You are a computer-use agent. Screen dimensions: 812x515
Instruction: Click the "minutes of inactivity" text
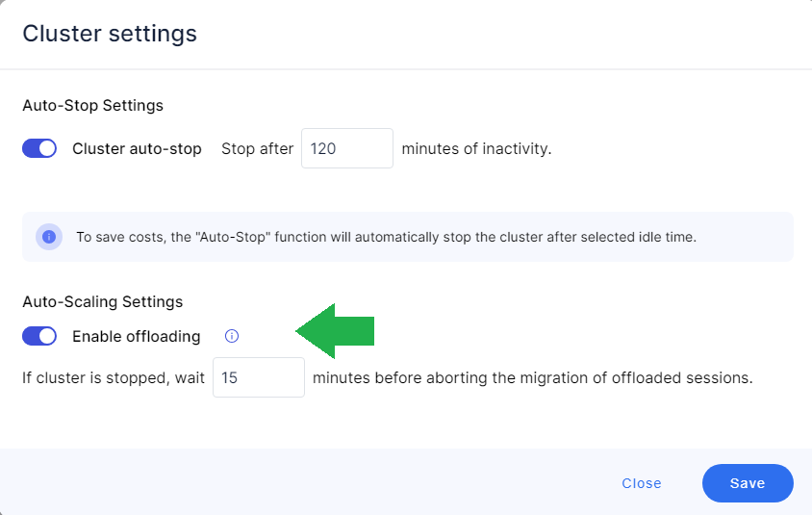pos(476,149)
